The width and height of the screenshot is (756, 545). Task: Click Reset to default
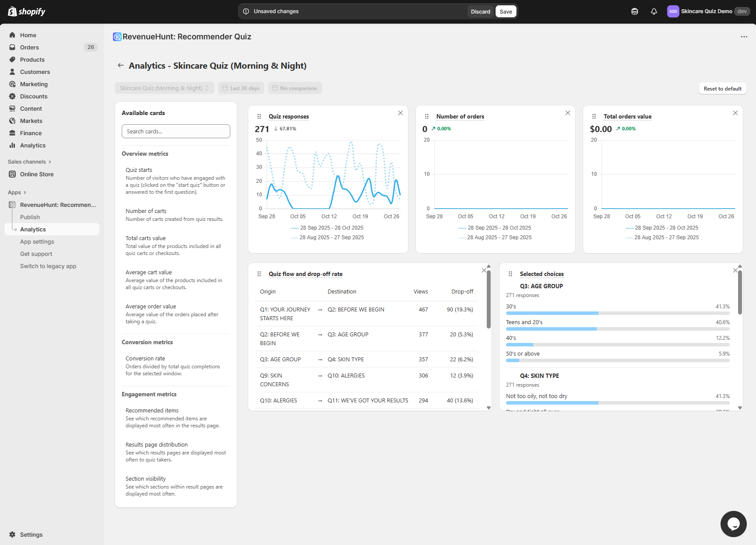[722, 88]
